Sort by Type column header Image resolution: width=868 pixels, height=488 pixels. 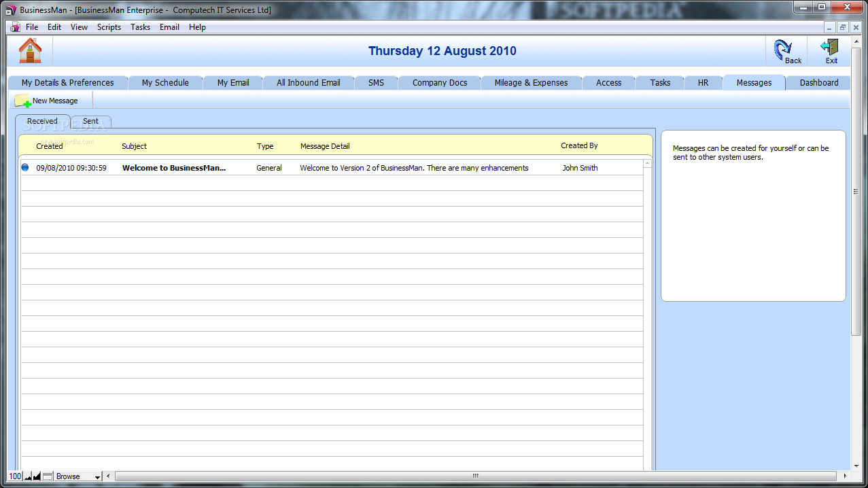click(x=265, y=146)
